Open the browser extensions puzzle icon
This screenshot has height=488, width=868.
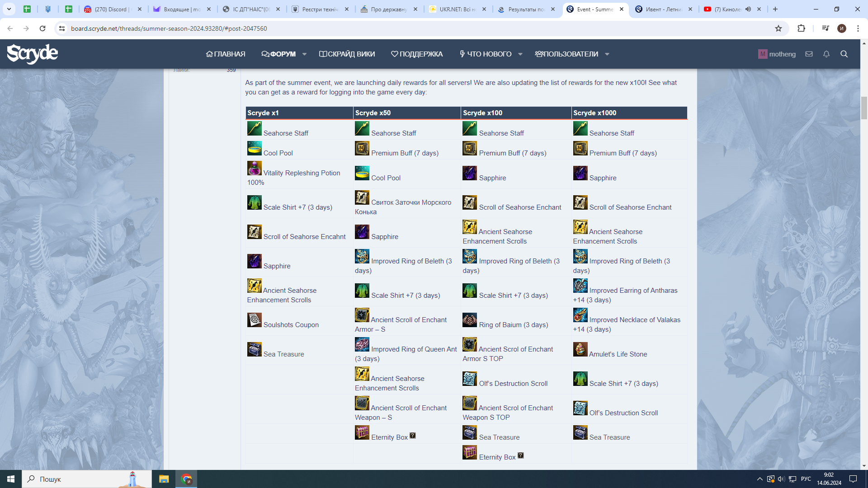click(x=801, y=28)
